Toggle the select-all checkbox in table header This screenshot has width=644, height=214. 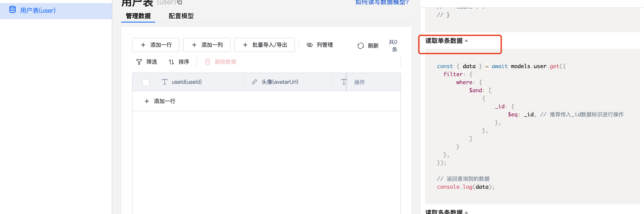[146, 82]
